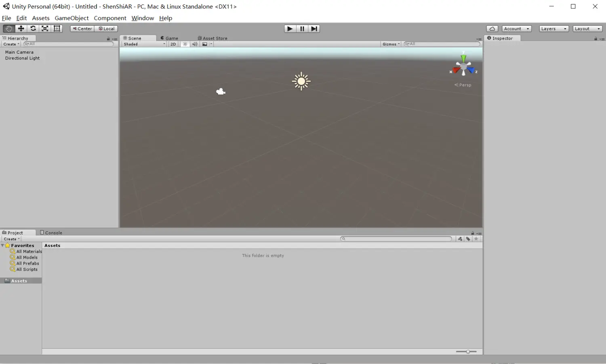The width and height of the screenshot is (606, 364).
Task: Open the Hierarchy Create dropdown
Action: coord(11,44)
